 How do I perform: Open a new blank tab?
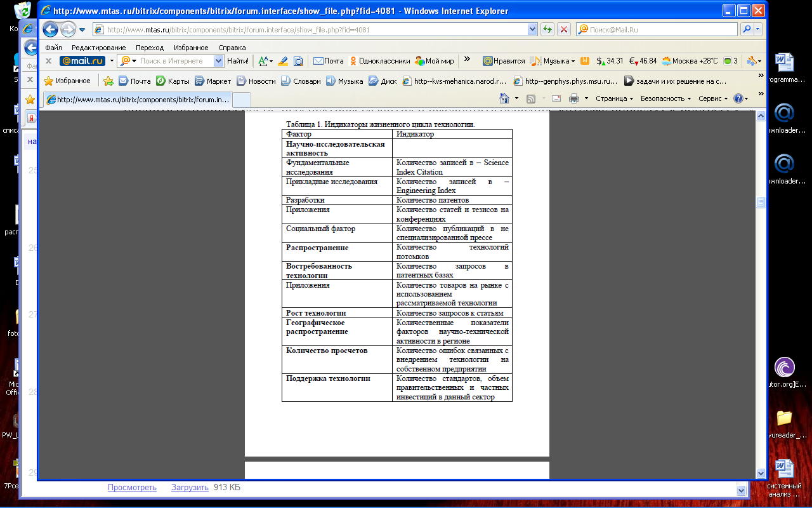[x=242, y=100]
